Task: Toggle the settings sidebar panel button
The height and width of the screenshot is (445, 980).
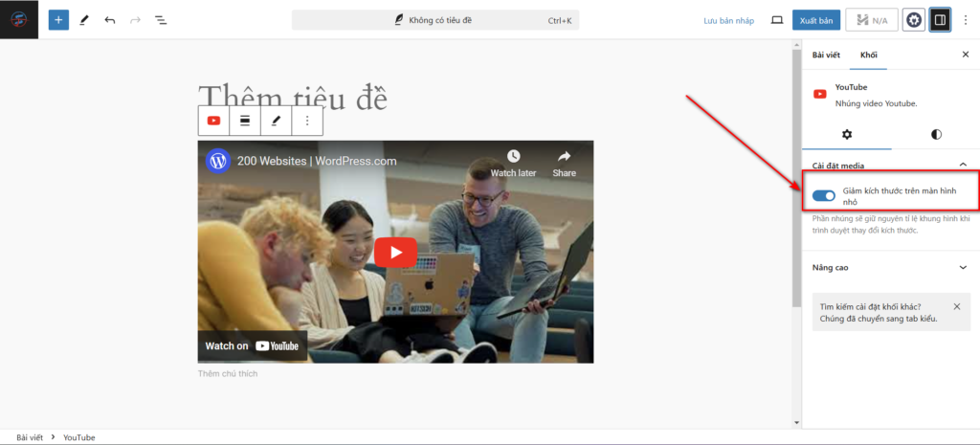Action: (940, 19)
